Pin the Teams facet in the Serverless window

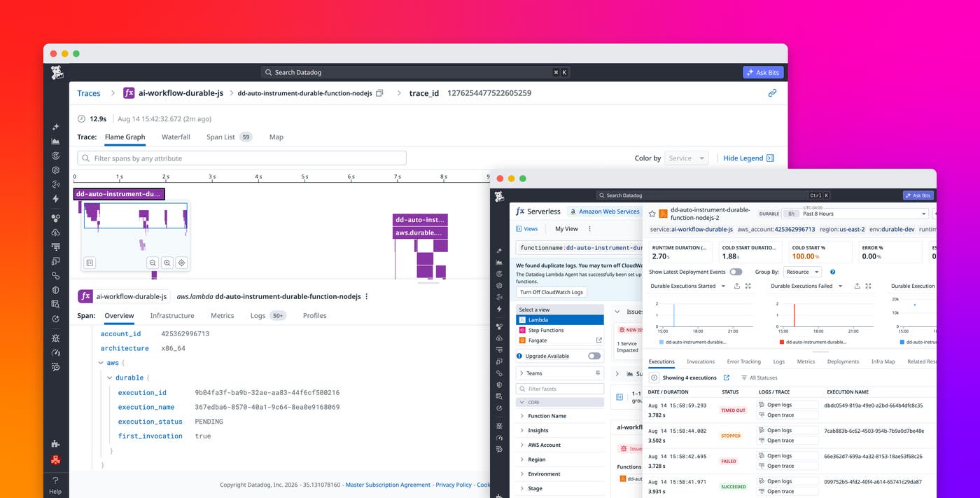(x=598, y=373)
